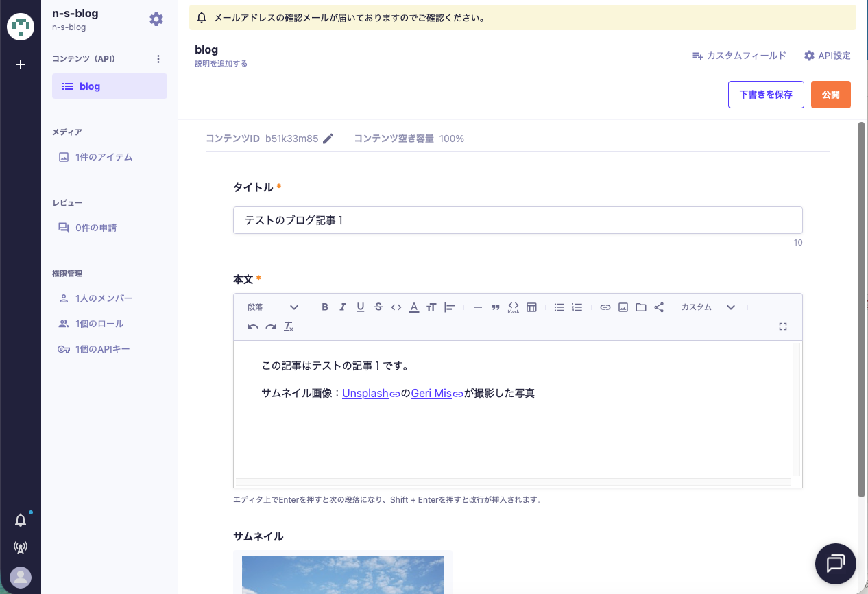Image resolution: width=868 pixels, height=594 pixels.
Task: Click the タイトル input field
Action: coord(518,220)
